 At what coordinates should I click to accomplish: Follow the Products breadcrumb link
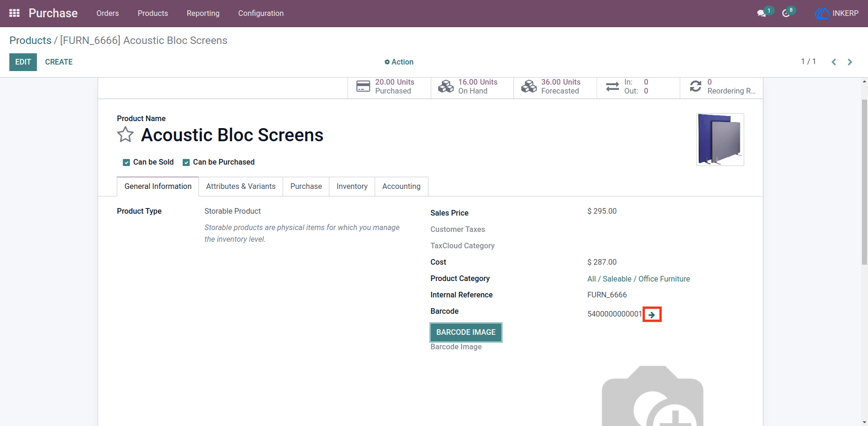click(30, 40)
